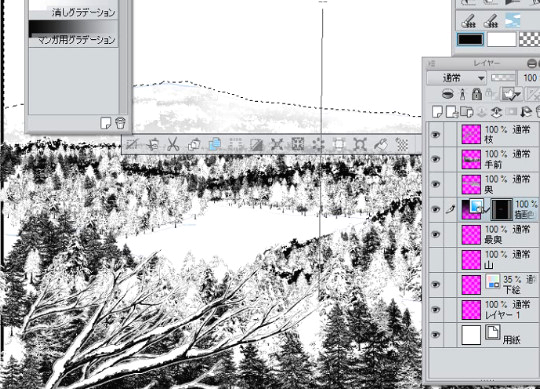Select the 最奥 layer

tap(499, 234)
